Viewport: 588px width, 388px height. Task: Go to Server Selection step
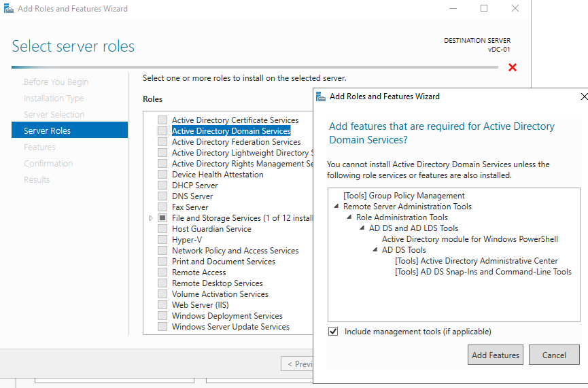click(x=54, y=114)
